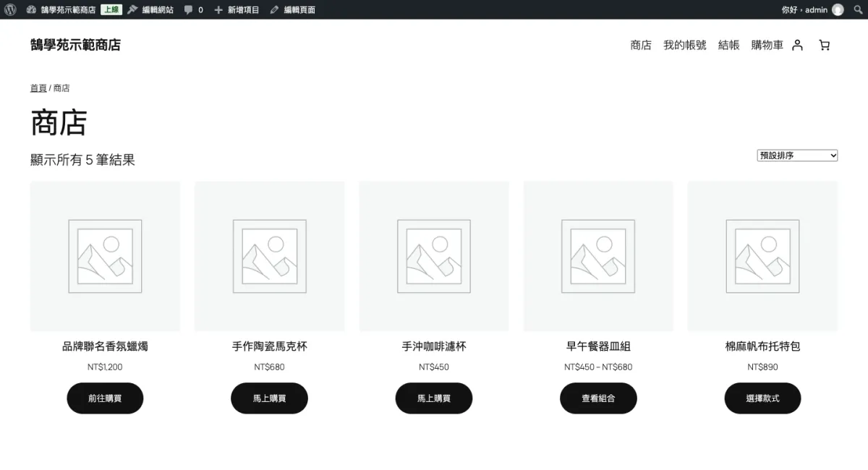Click product title 手作陶瓷馬克杯
Screen dimensions: 868x470
point(269,346)
